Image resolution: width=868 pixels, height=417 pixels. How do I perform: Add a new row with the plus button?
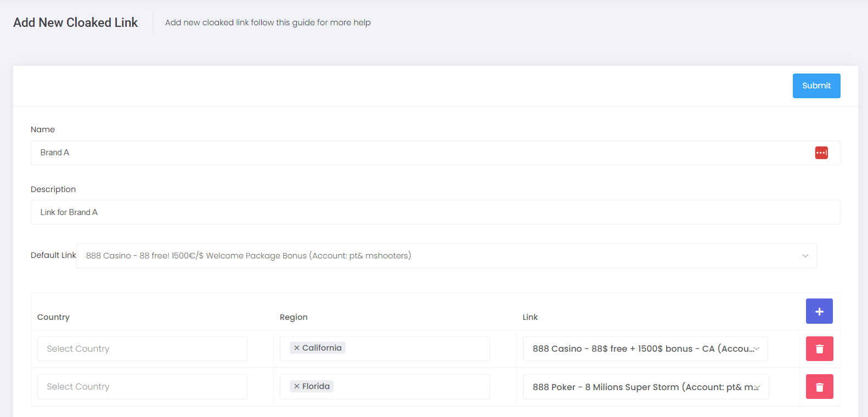tap(819, 311)
